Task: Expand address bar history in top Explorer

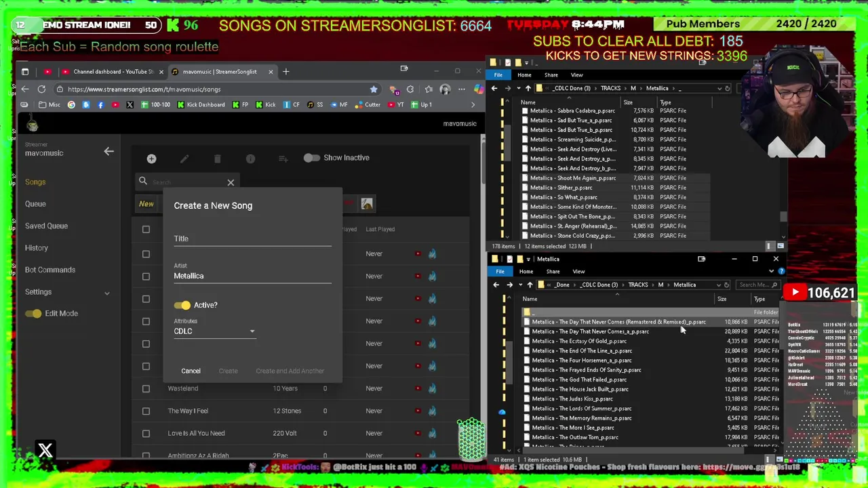Action: pos(719,88)
